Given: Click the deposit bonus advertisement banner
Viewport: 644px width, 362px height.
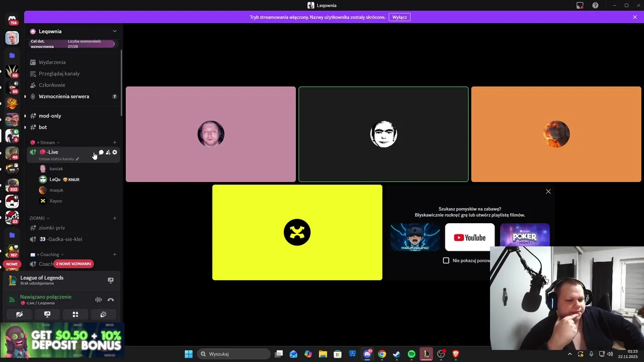Looking at the screenshot, I should pyautogui.click(x=62, y=340).
